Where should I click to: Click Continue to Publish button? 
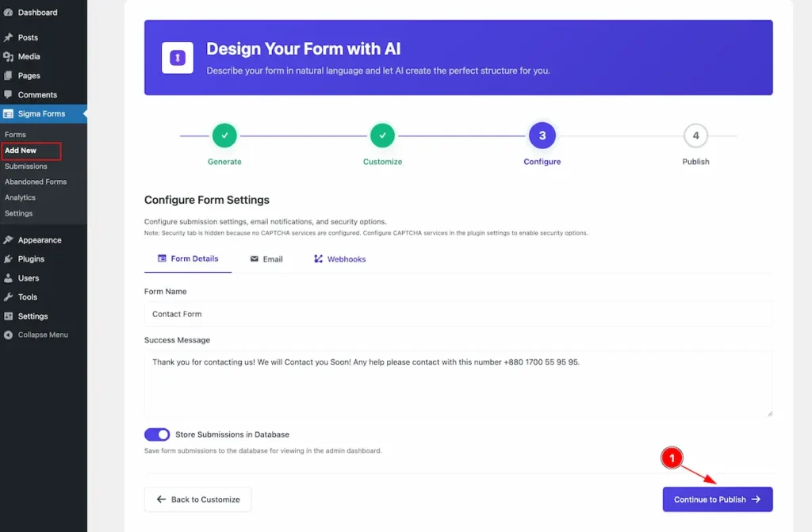tap(717, 499)
